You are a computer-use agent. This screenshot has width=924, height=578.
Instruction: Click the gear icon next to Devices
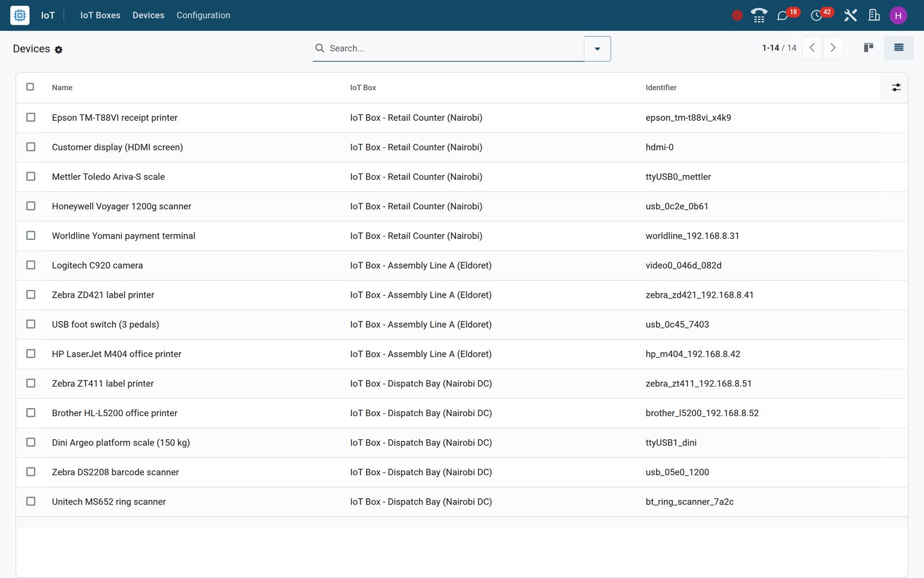[x=58, y=50]
